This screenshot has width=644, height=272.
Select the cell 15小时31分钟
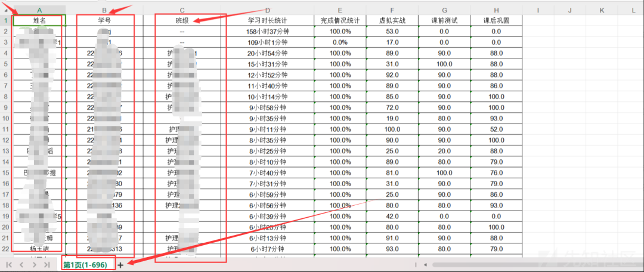pos(267,64)
